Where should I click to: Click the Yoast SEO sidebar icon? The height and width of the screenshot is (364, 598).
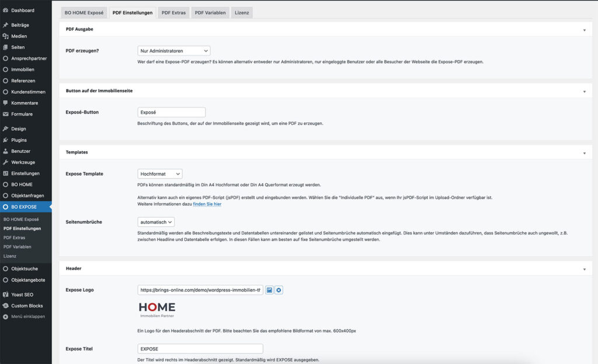click(7, 293)
